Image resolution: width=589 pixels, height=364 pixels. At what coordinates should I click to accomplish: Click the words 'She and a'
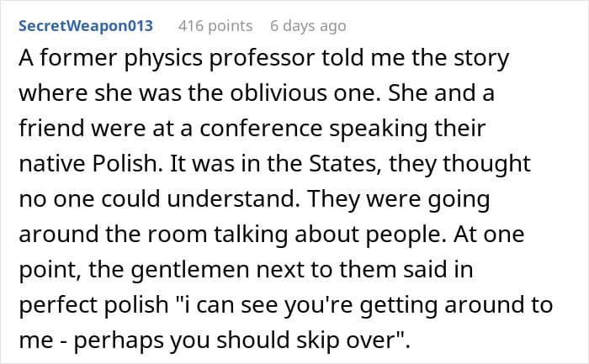click(x=441, y=93)
